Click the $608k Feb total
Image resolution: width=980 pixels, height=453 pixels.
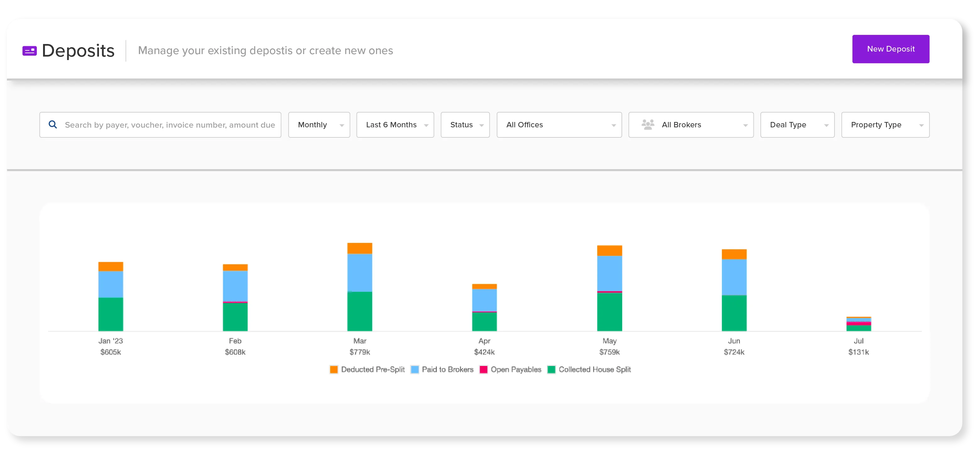click(235, 352)
